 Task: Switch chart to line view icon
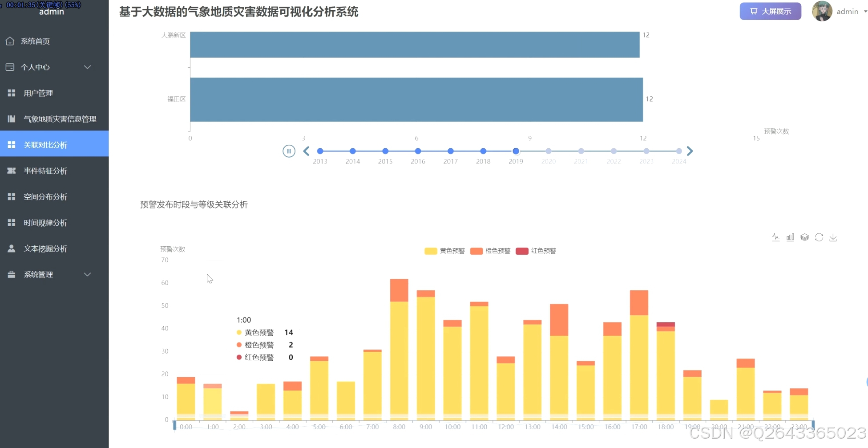(x=776, y=237)
